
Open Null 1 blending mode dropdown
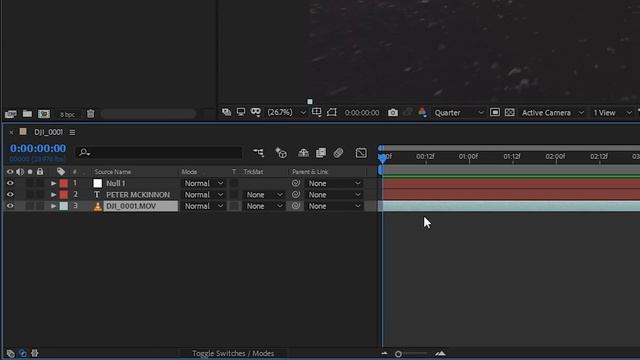(x=203, y=183)
